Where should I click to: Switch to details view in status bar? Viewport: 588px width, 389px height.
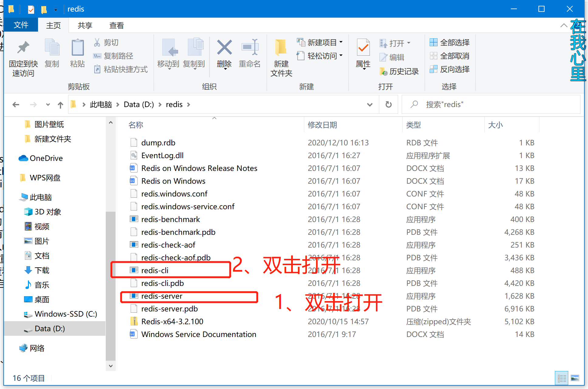(x=562, y=378)
